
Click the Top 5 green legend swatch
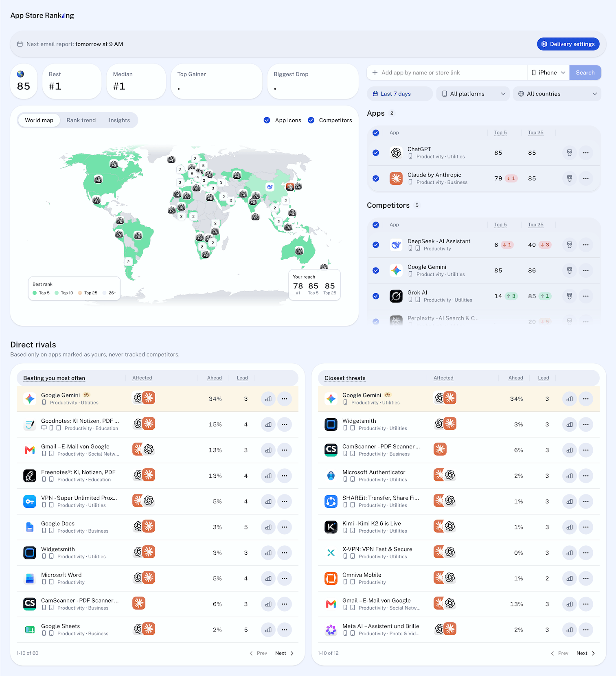coord(35,293)
